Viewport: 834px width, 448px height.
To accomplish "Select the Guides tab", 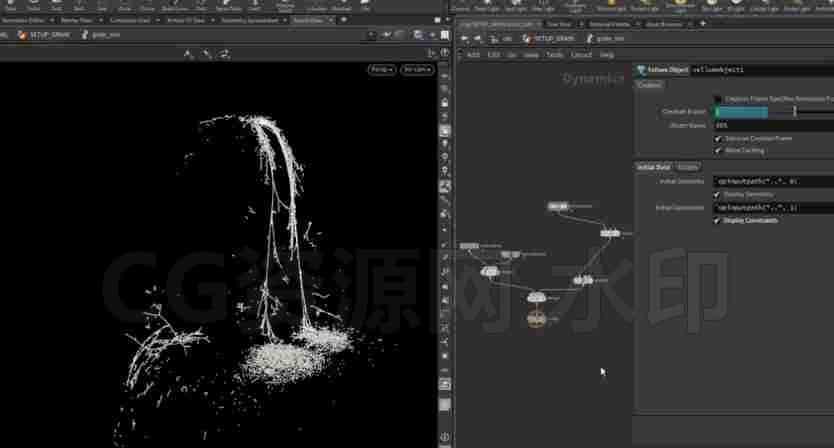I will point(687,167).
